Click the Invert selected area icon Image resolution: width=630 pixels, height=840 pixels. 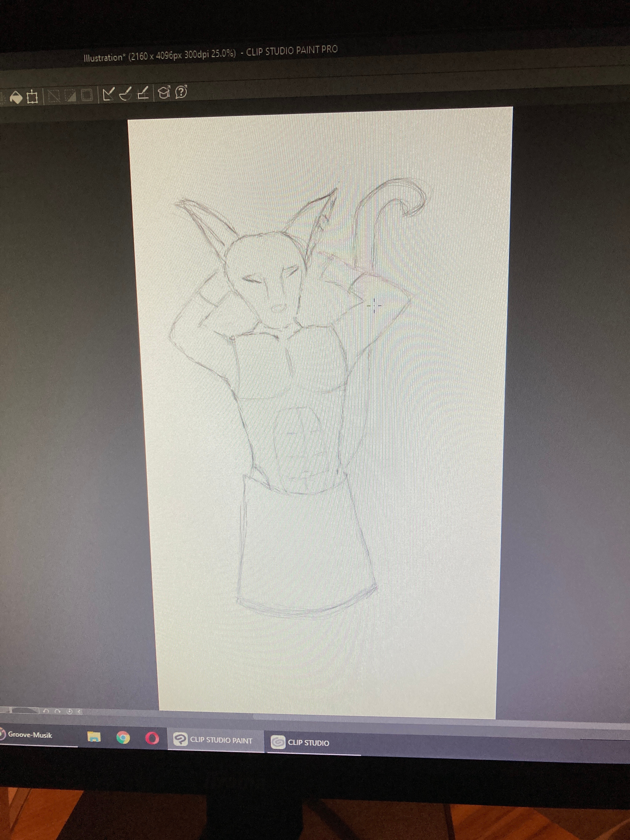71,95
